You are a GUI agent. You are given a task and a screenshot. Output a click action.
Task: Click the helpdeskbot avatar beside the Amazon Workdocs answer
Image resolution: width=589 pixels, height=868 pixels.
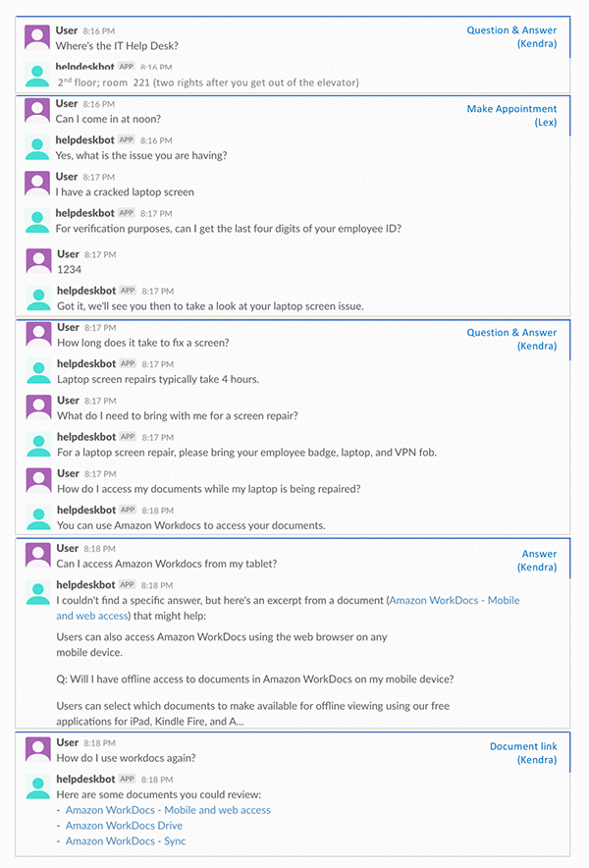point(38,517)
